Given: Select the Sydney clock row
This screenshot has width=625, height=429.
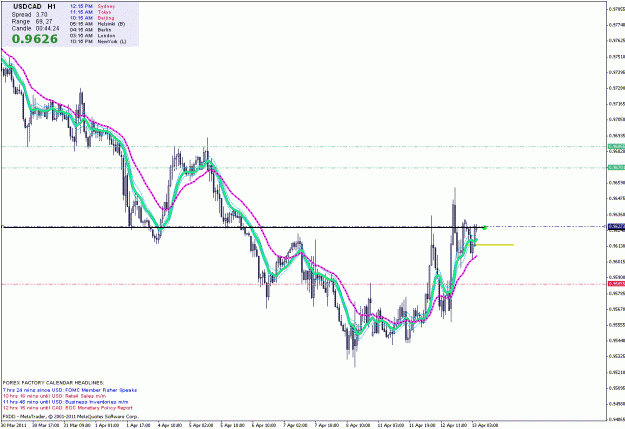Looking at the screenshot, I should coord(92,6).
